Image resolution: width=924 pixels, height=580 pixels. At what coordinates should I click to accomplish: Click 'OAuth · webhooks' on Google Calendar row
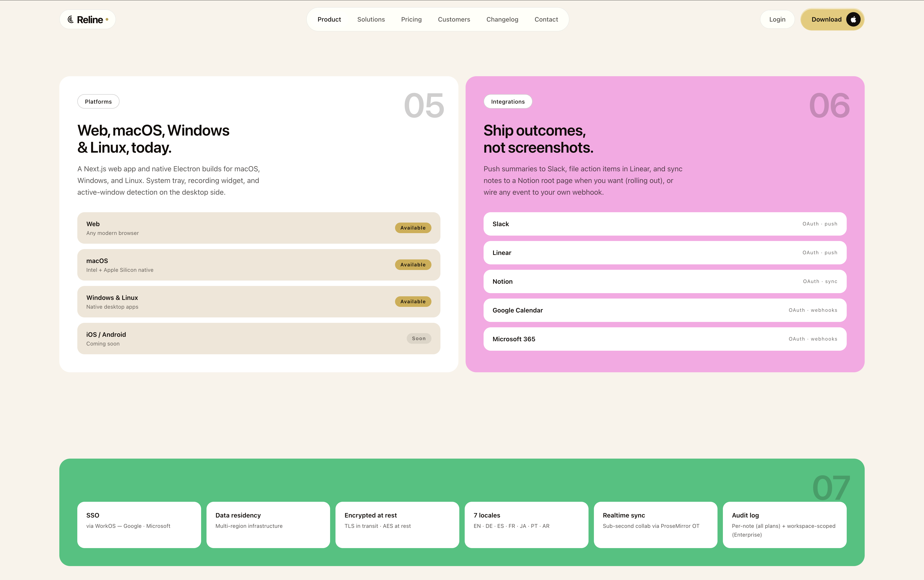[813, 310]
